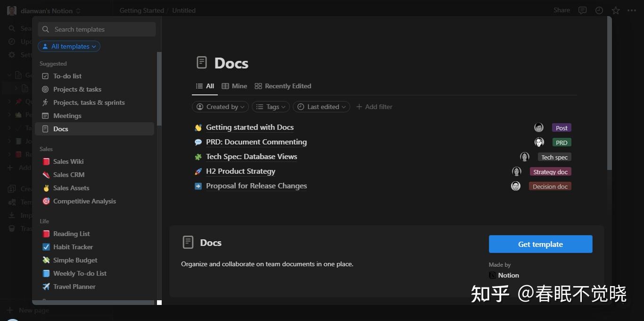Click the Decision doc tag
This screenshot has width=644, height=321.
(550, 186)
